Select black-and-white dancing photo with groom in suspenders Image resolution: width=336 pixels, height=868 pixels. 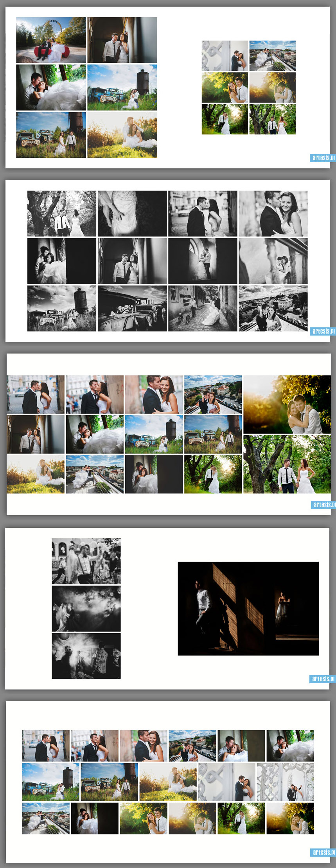coord(86,561)
